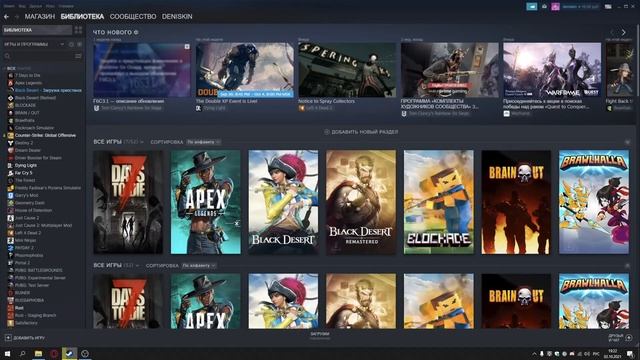Click the ДОБАВИТЬ ИГРУ label
Viewport: 640px width, 360px height.
[29, 338]
